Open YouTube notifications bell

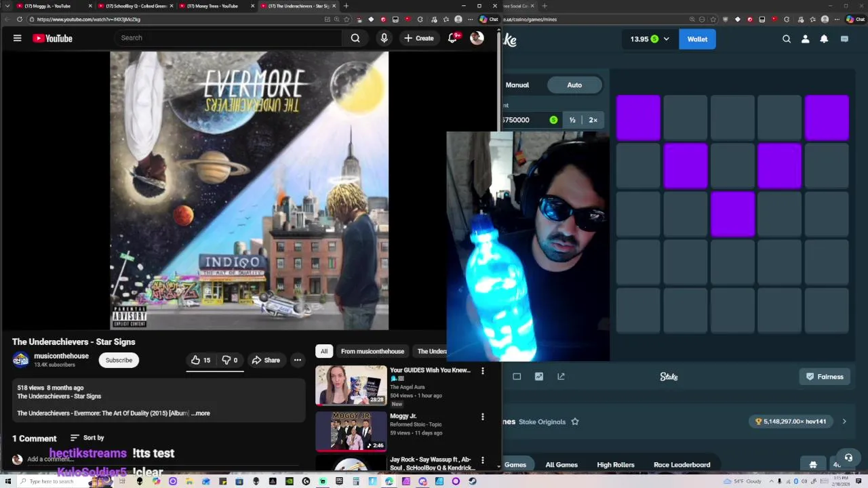click(452, 38)
